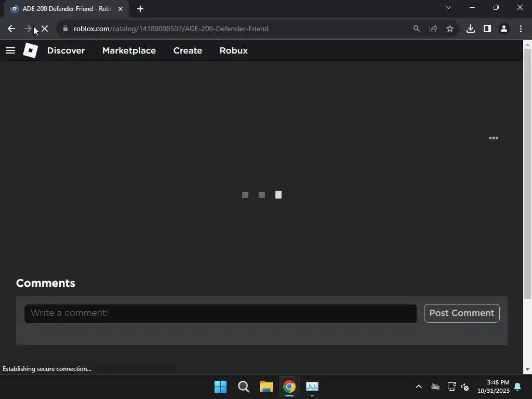
Task: Toggle the Chrome side panel
Action: [x=487, y=29]
